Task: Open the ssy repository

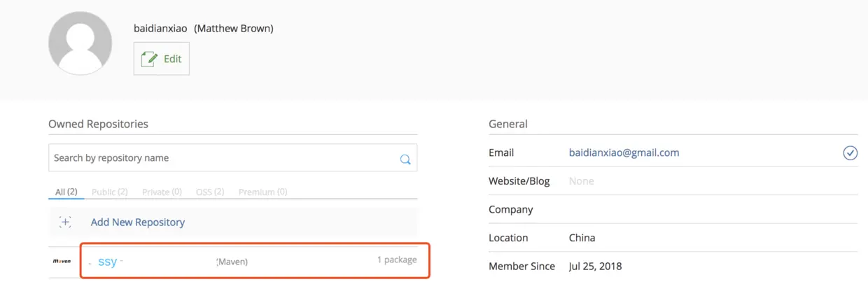Action: pos(108,262)
